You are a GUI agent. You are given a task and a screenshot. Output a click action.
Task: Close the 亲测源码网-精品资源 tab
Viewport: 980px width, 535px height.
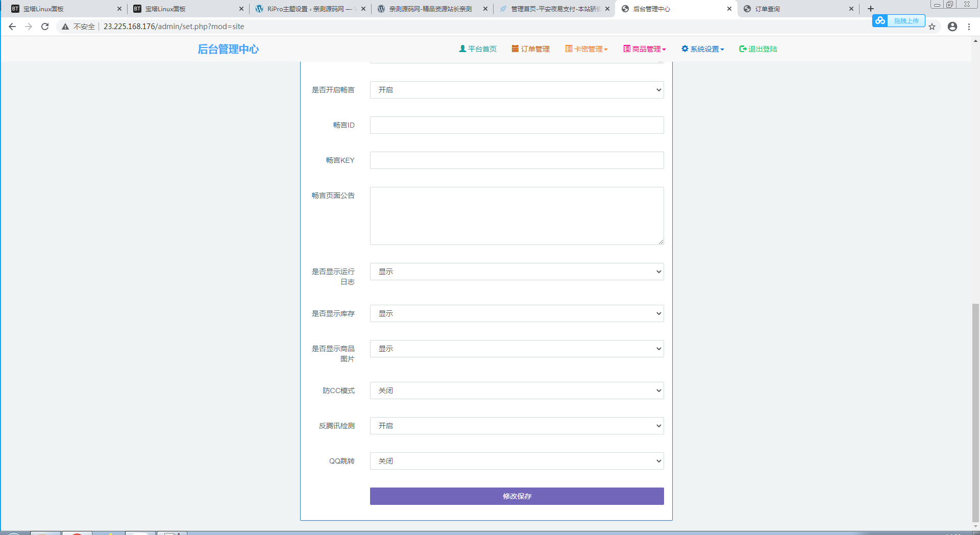[485, 9]
